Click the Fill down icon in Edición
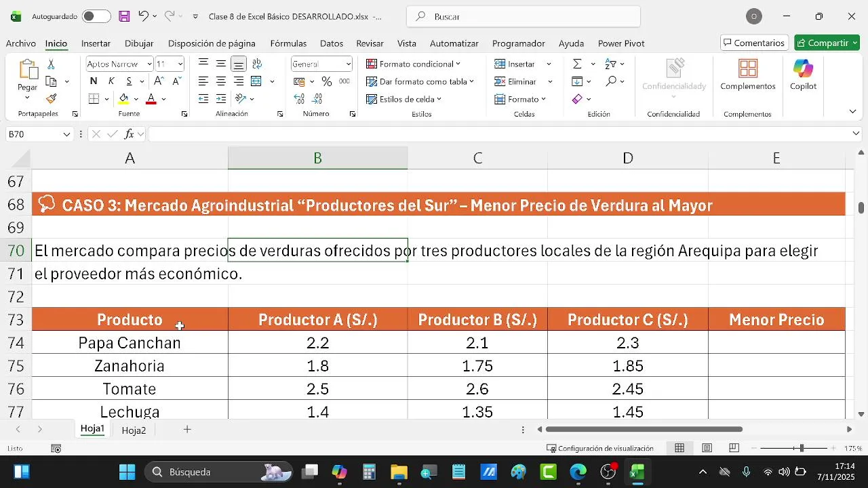The height and width of the screenshot is (488, 868). 577,81
